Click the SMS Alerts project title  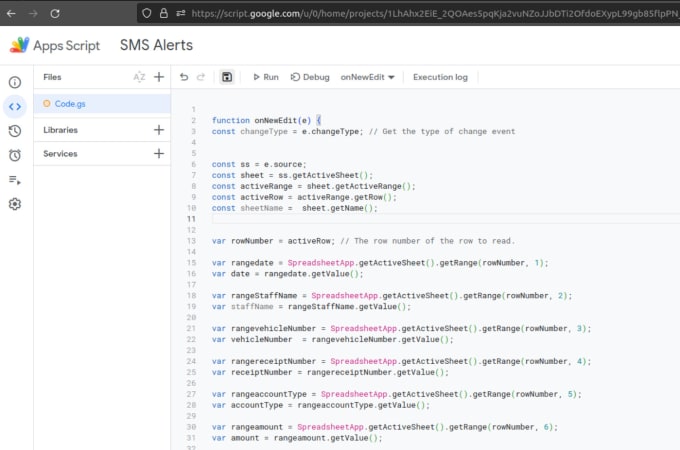pyautogui.click(x=156, y=45)
